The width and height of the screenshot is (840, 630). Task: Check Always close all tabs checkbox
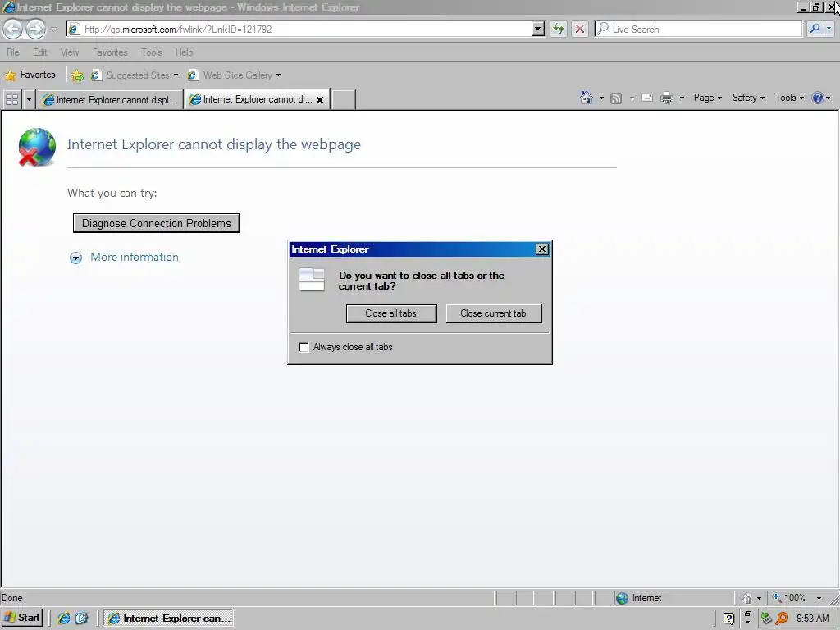(304, 347)
